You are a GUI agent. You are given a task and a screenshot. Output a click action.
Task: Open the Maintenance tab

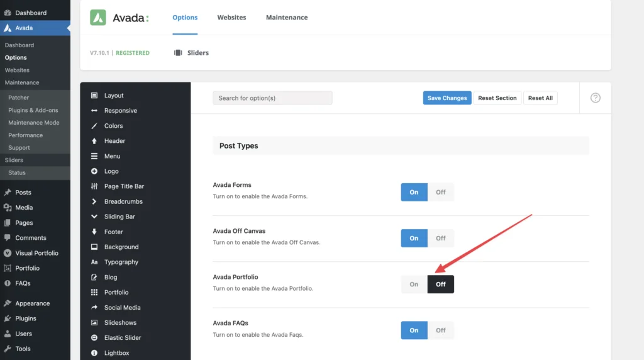[287, 17]
